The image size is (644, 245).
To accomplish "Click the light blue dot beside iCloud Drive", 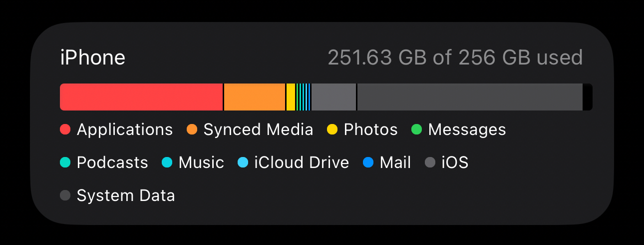I will pos(243,162).
